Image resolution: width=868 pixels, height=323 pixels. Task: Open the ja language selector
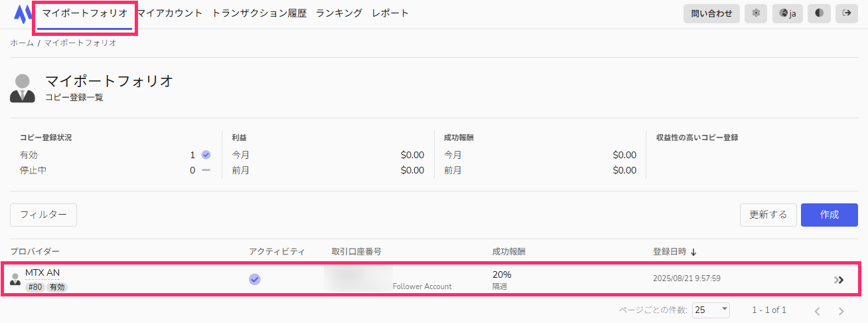[788, 13]
